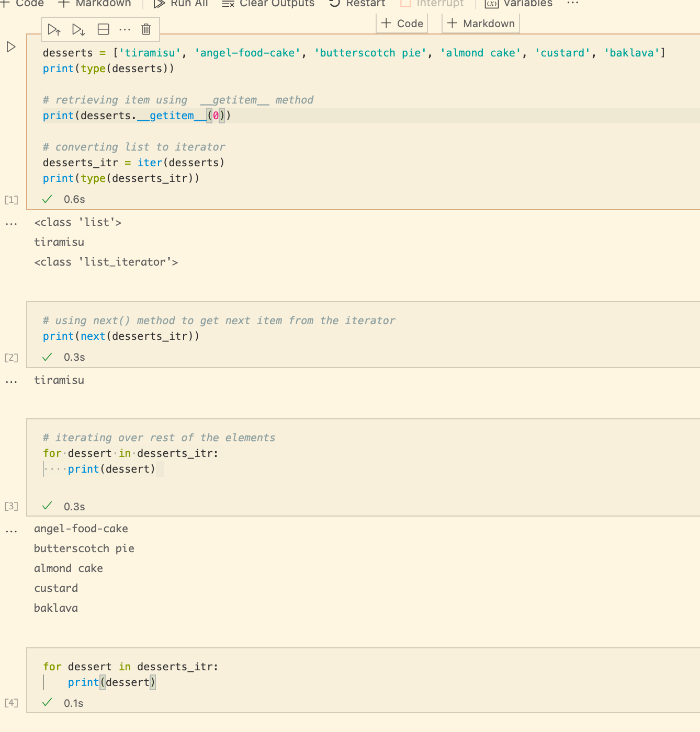
Task: Delete the desserts cell with the trash icon
Action: pyautogui.click(x=145, y=29)
